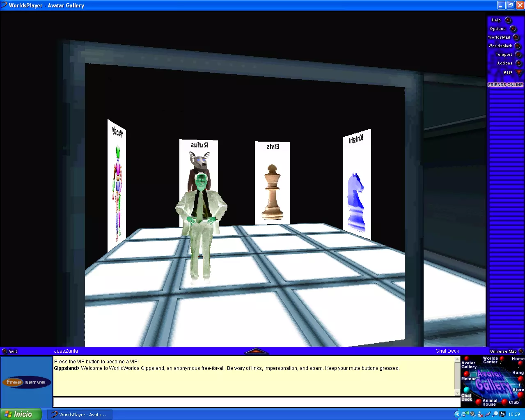The height and width of the screenshot is (420, 525).
Task: Go to Hang map pin
Action: (x=520, y=379)
